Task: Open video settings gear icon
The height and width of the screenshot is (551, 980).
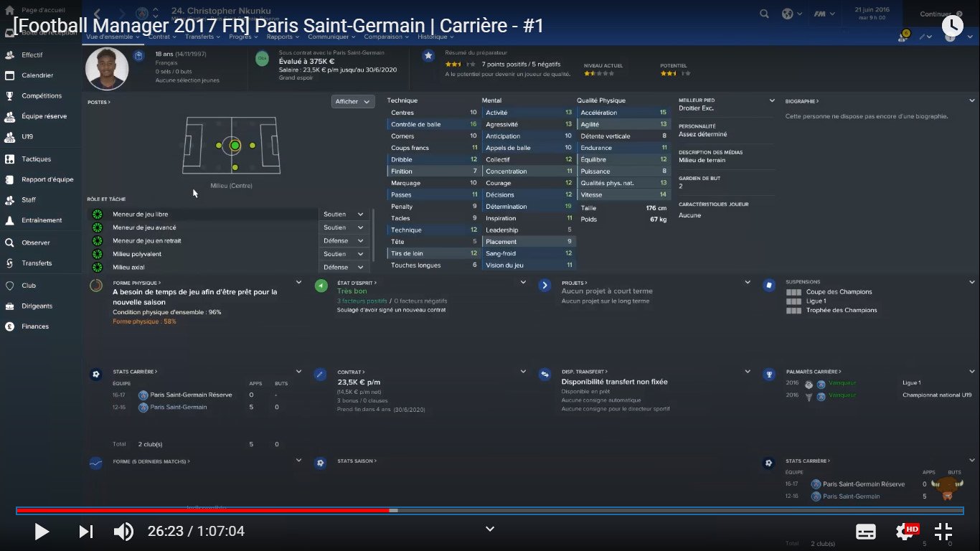Action: tap(904, 532)
